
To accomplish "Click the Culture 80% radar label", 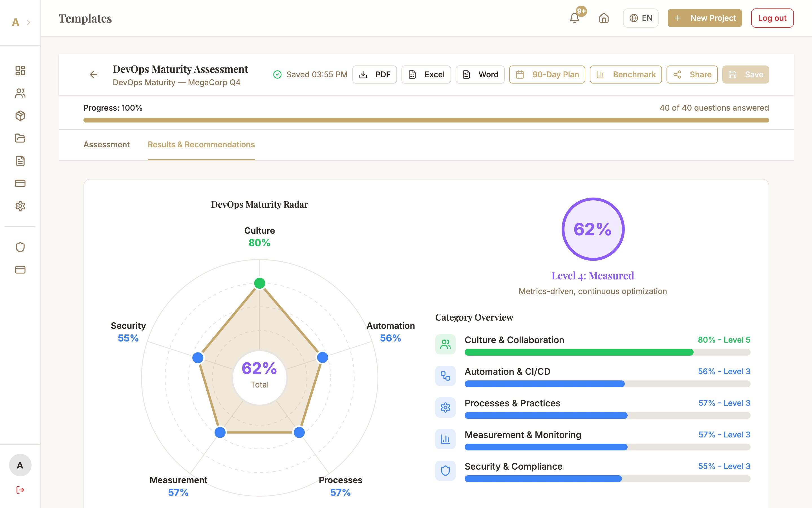I will tap(260, 237).
